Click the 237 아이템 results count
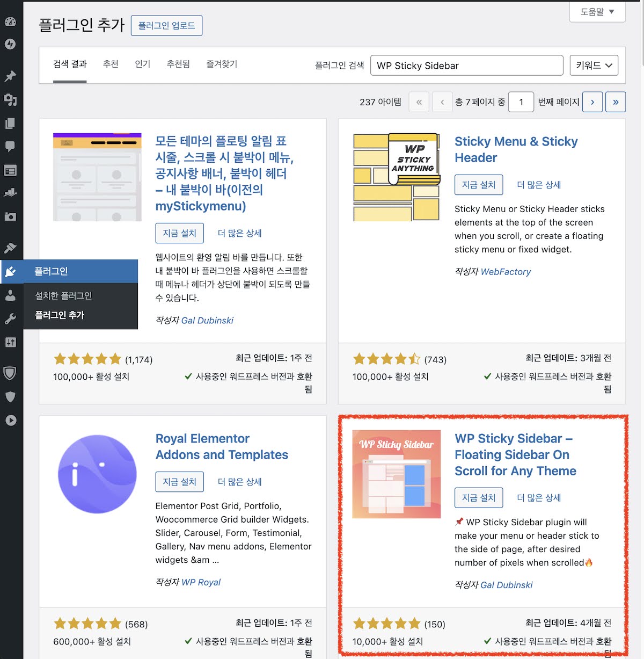Screen dimensions: 644x659 point(380,102)
